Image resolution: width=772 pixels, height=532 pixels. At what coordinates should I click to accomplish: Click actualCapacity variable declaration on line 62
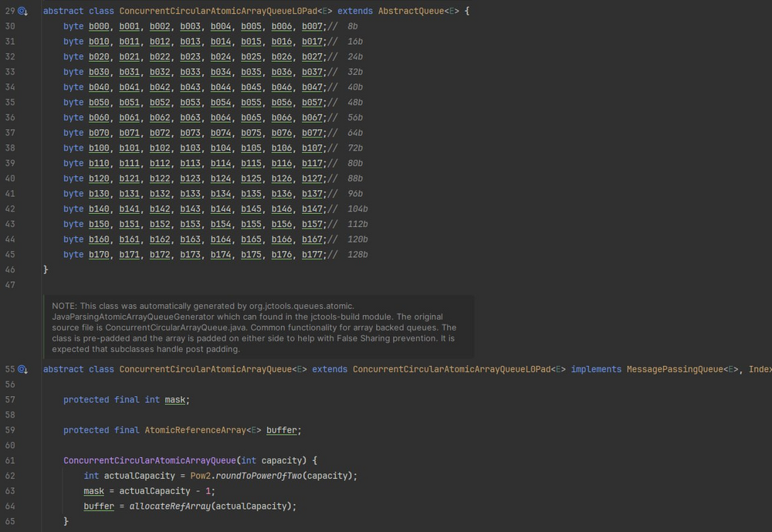pos(139,476)
